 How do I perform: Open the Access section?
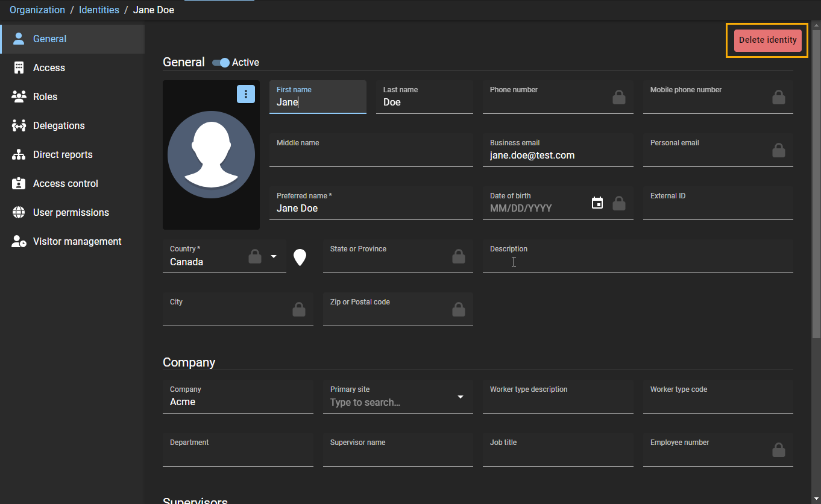pyautogui.click(x=72, y=68)
